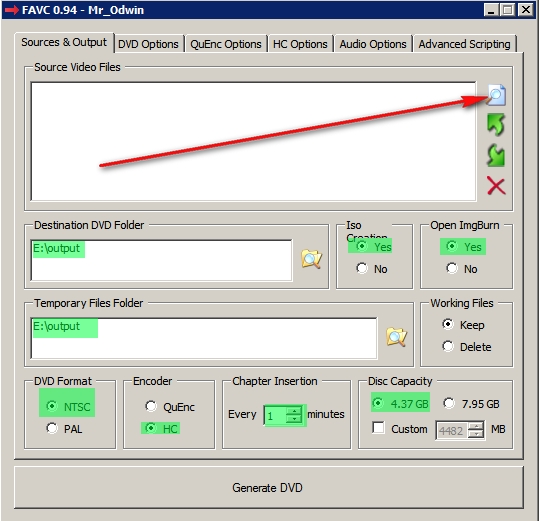The height and width of the screenshot is (521, 539).
Task: Maximize the FAVC window
Action: click(x=507, y=10)
